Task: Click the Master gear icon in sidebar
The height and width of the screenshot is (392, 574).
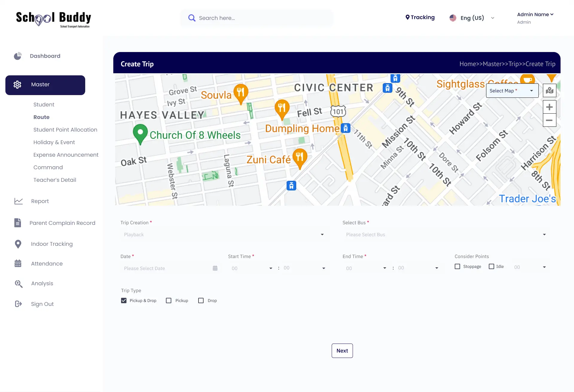Action: 17,85
